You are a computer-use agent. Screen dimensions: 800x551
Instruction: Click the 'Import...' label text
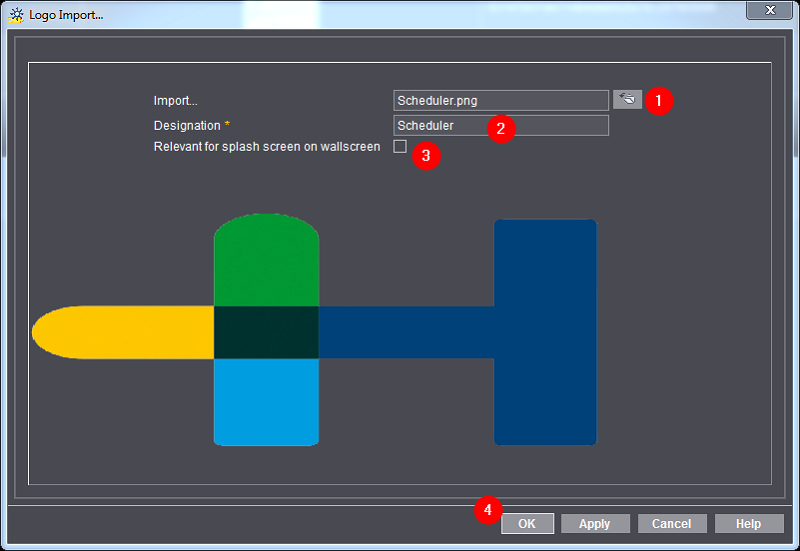tap(176, 101)
